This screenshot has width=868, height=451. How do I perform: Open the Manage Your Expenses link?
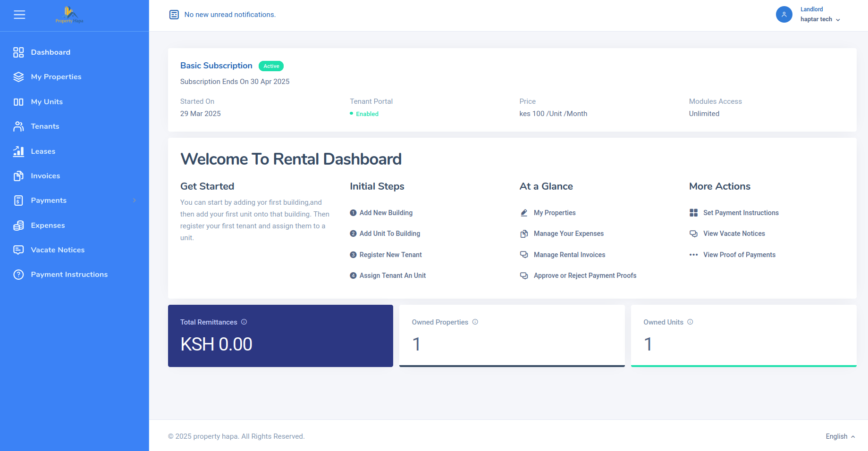(x=569, y=234)
